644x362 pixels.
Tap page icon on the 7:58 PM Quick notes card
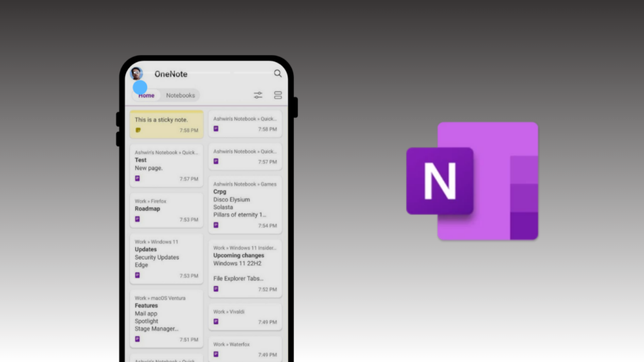click(216, 129)
